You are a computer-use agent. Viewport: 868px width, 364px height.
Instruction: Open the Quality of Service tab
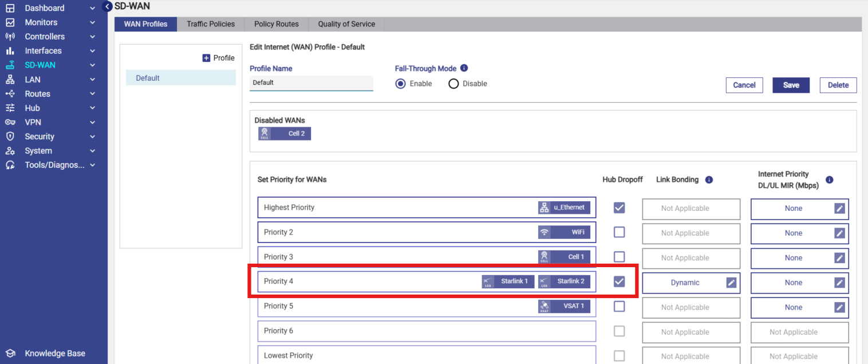tap(346, 24)
